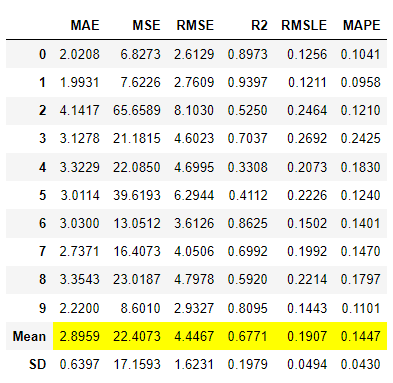
Task: Click MAPE value 0.1470
Action: (x=360, y=251)
